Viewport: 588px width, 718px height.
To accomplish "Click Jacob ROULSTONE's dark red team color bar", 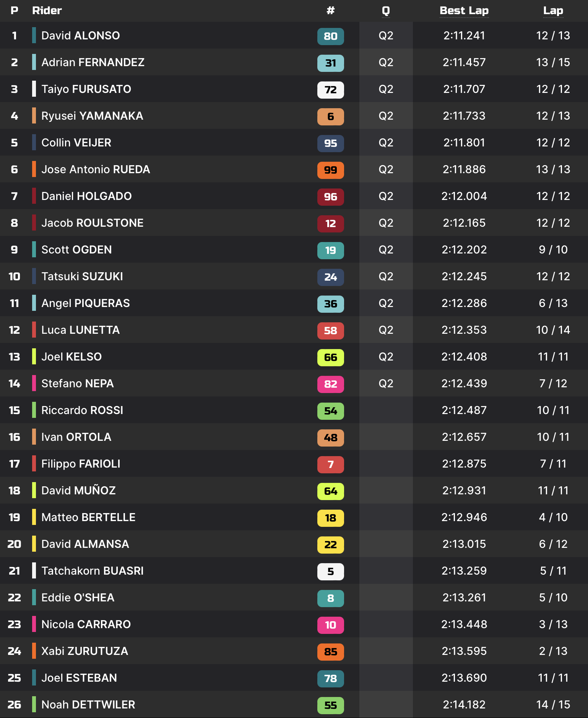I will click(34, 223).
